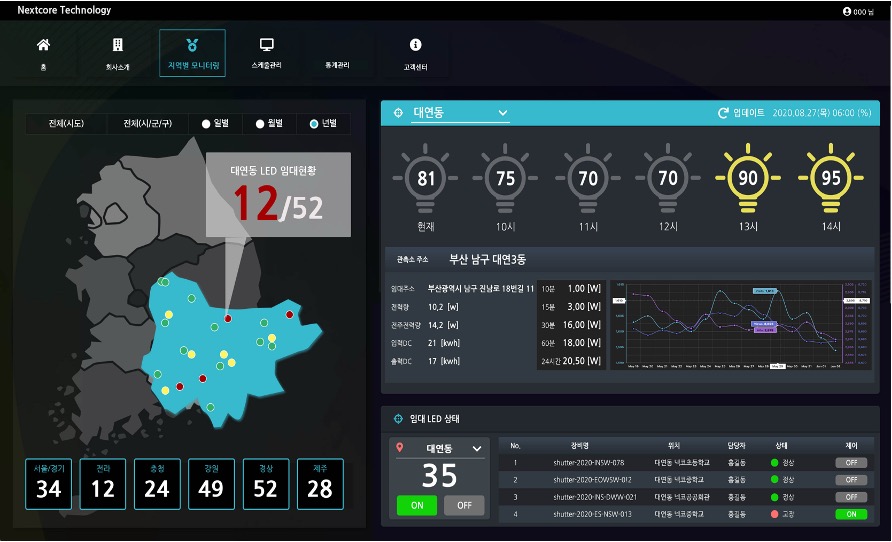The image size is (892, 542).
Task: Select the 12시 bulb showing 70
Action: point(668,179)
